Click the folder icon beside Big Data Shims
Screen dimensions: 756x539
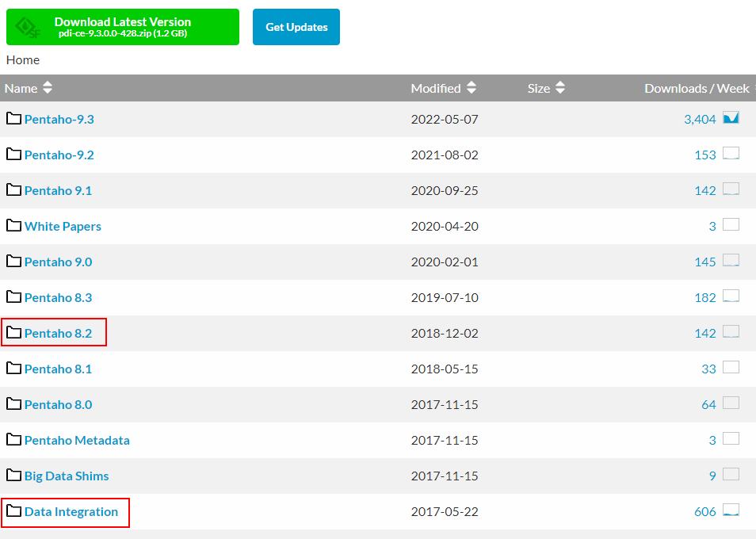(13, 475)
